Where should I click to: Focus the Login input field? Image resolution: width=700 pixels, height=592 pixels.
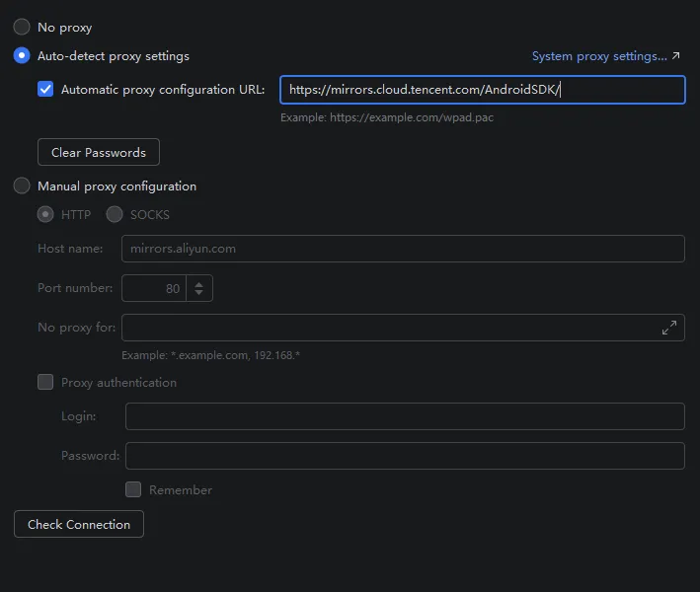(405, 416)
